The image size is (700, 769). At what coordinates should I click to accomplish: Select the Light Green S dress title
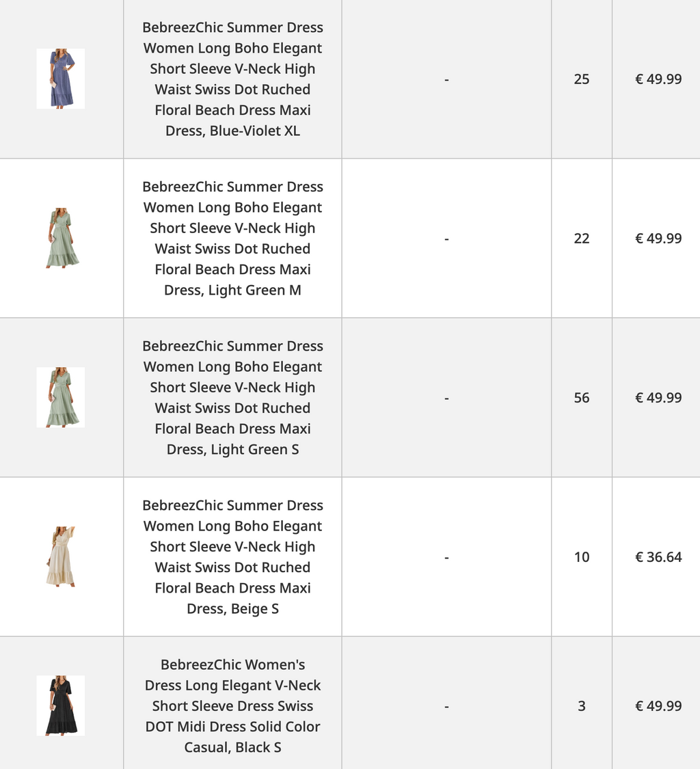pyautogui.click(x=232, y=398)
